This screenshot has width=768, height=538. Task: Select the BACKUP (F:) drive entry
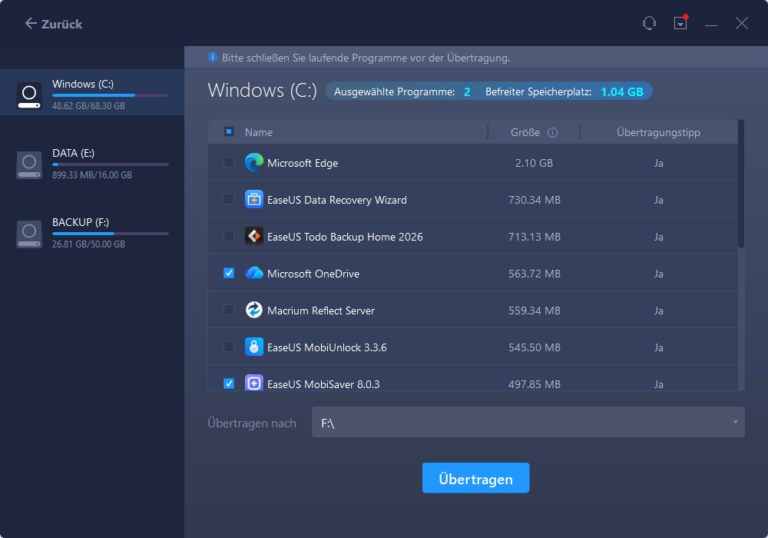pos(92,233)
